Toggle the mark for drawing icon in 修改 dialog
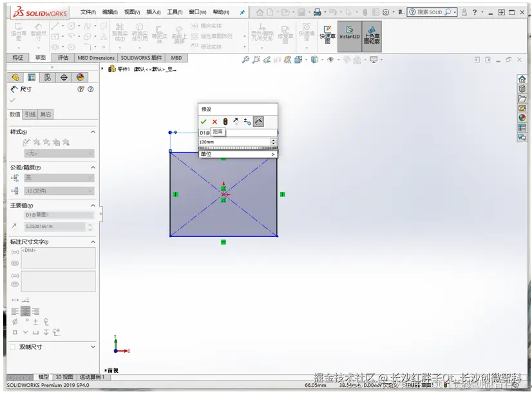The width and height of the screenshot is (532, 394). point(258,122)
